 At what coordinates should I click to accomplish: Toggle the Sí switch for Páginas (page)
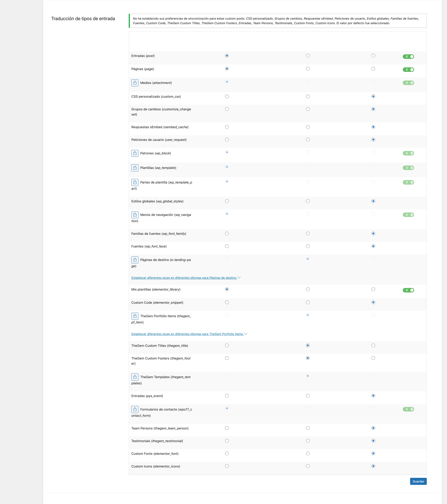(x=408, y=70)
